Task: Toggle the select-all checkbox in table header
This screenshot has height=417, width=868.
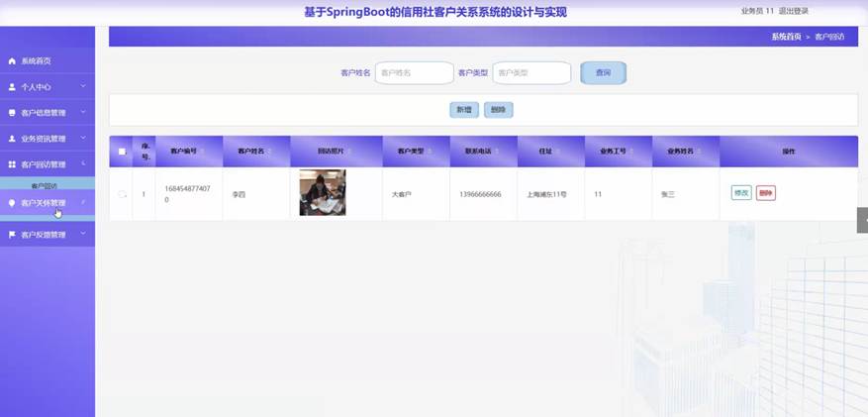Action: (x=122, y=152)
